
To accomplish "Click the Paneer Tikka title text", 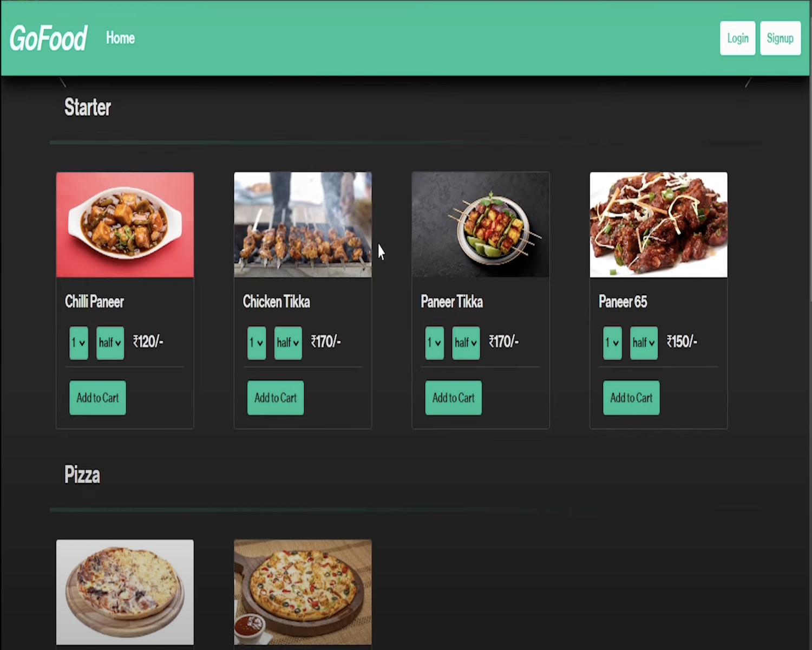I will [451, 302].
